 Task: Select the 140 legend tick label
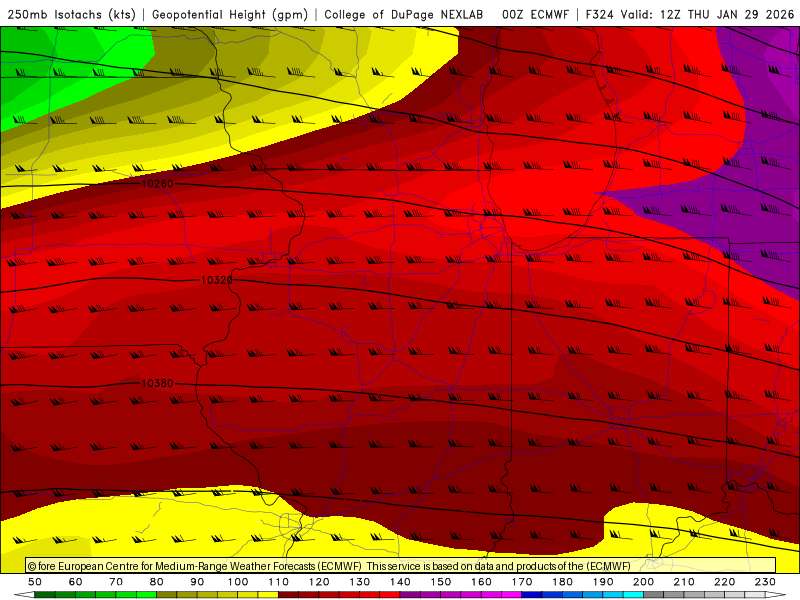tap(400, 582)
